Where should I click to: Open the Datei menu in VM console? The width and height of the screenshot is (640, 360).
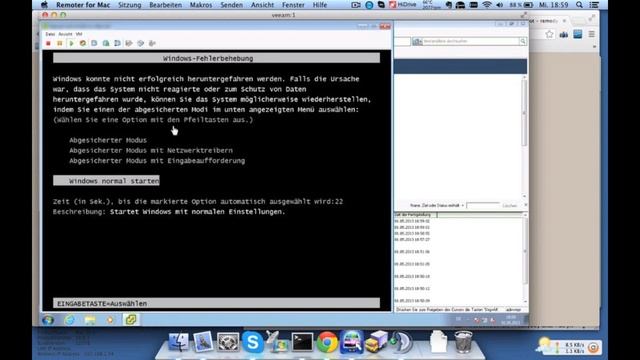coord(50,34)
